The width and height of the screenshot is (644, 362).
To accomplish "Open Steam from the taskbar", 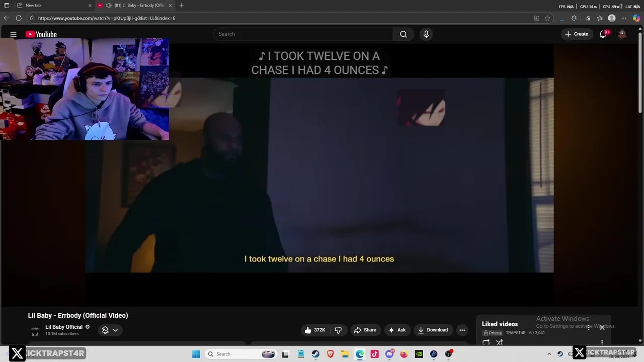I will [x=315, y=354].
